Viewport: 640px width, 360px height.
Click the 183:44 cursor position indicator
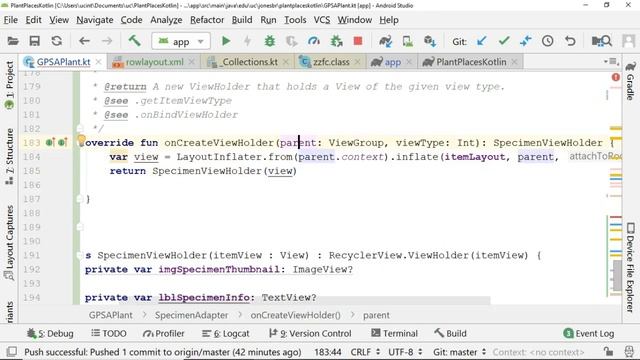328,352
